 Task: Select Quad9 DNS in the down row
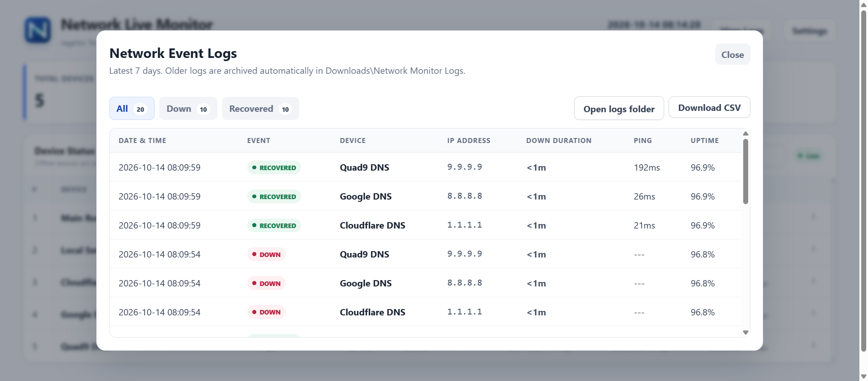click(x=364, y=254)
